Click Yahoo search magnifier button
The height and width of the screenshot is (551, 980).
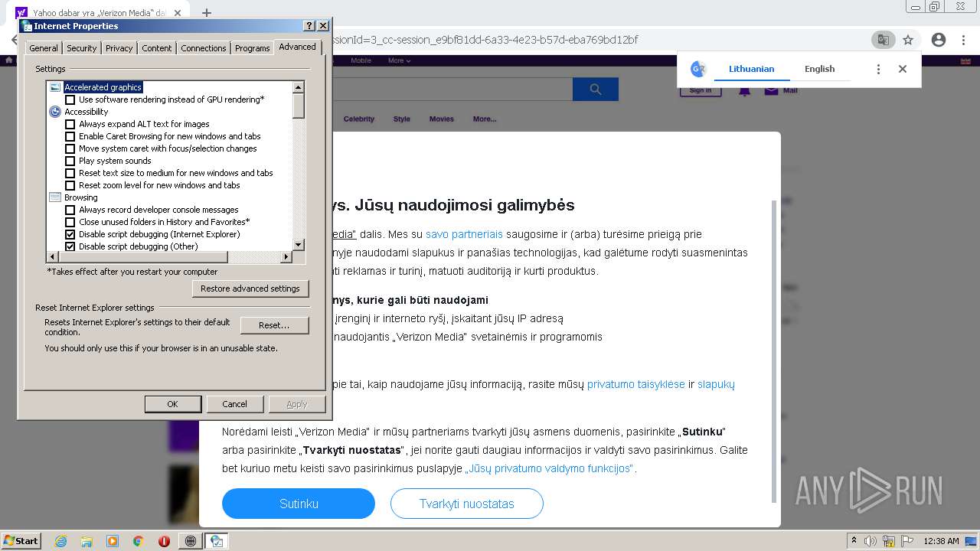click(595, 90)
